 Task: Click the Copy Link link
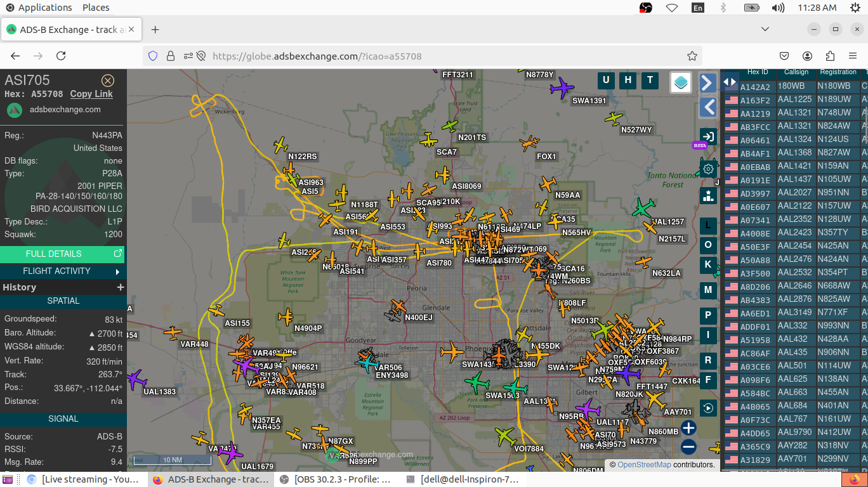[91, 94]
